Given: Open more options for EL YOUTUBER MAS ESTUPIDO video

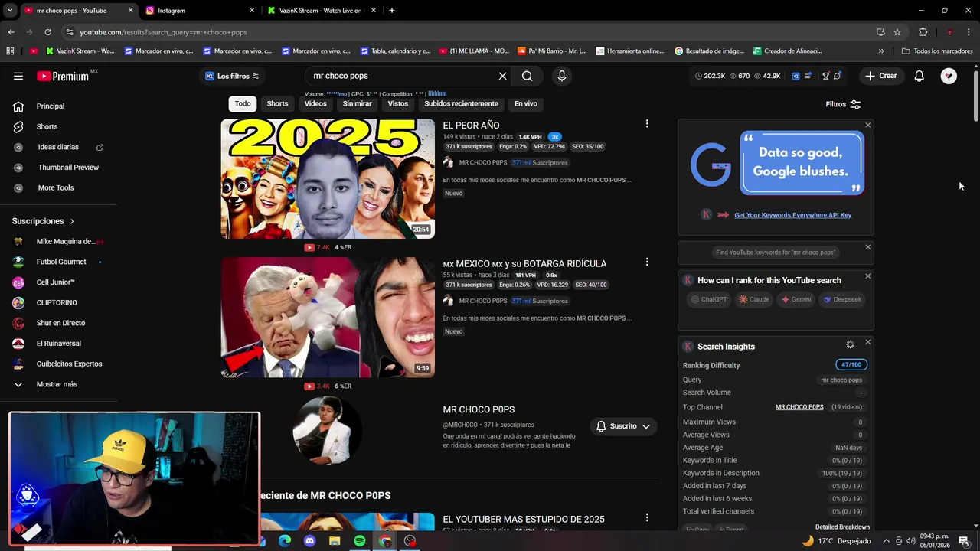Looking at the screenshot, I should coord(647,518).
